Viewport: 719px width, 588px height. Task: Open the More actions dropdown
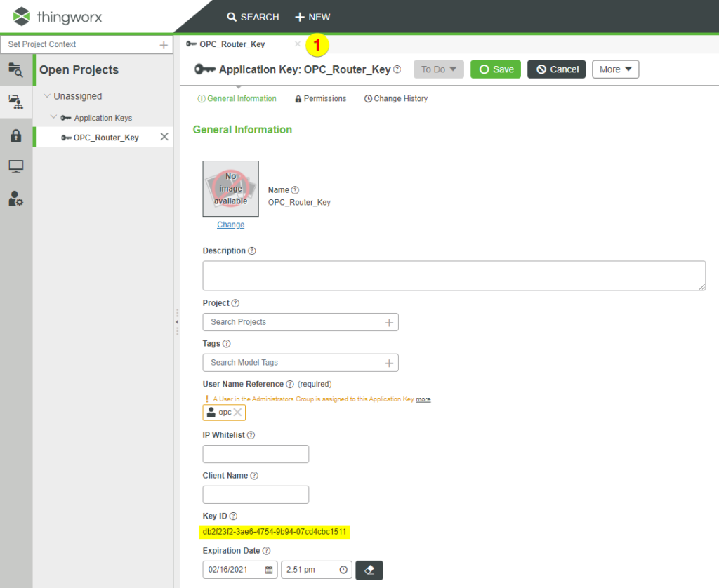[x=615, y=69]
